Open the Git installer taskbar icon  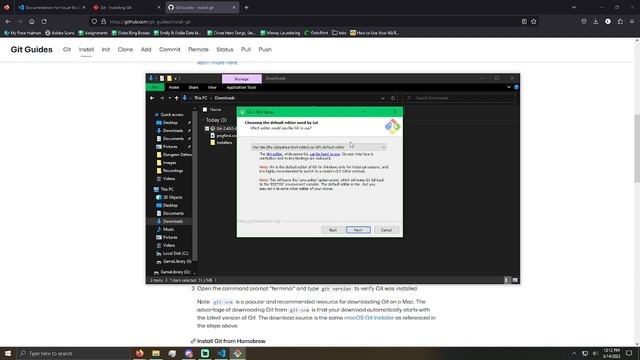[x=238, y=353]
